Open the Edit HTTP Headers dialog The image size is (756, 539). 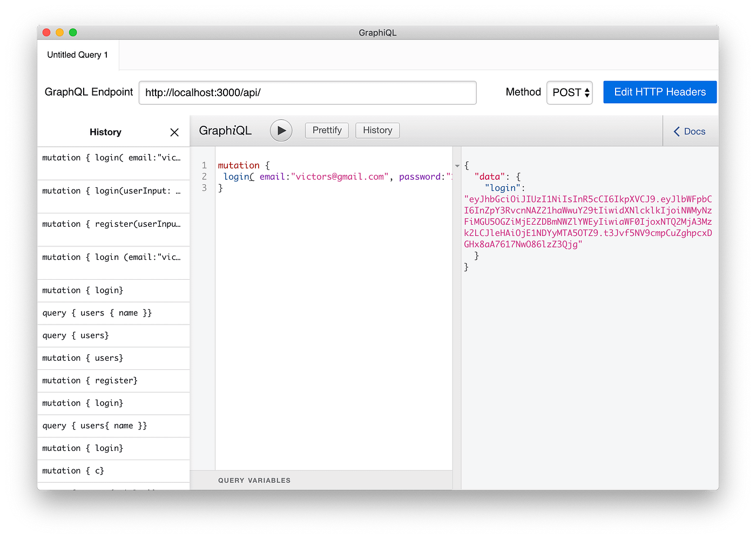click(x=659, y=92)
